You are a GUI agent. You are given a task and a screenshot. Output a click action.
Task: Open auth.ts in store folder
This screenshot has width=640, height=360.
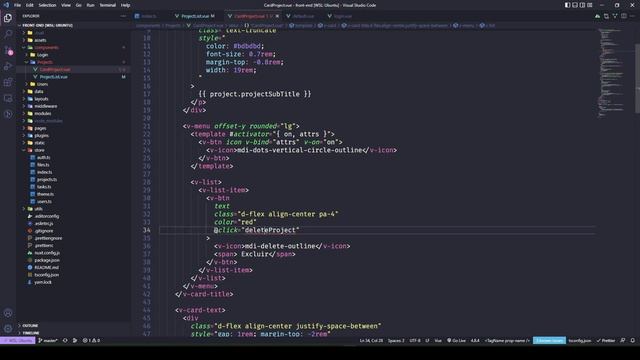44,158
